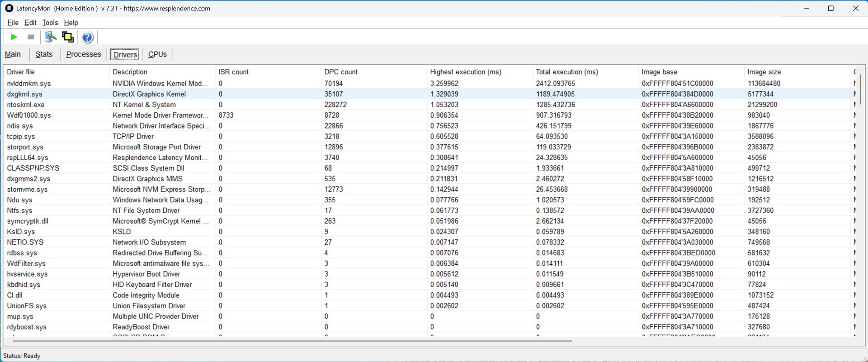Image resolution: width=868 pixels, height=362 pixels.
Task: Open help with the blue question mark icon
Action: (88, 37)
